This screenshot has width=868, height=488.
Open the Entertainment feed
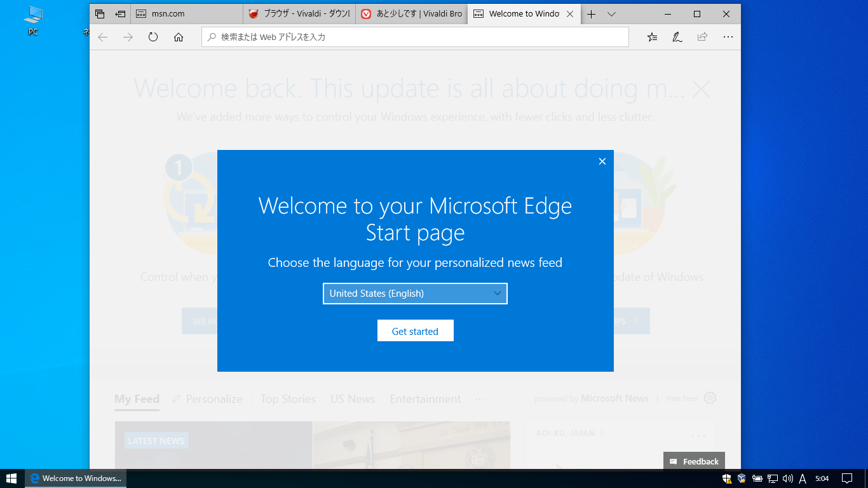click(x=425, y=399)
